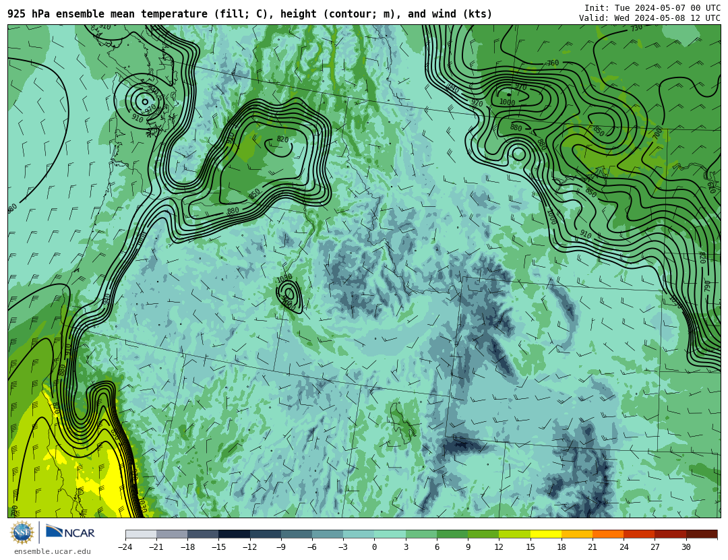Click the colorbar swatch between -21 and -18
The width and height of the screenshot is (728, 560).
point(173,534)
